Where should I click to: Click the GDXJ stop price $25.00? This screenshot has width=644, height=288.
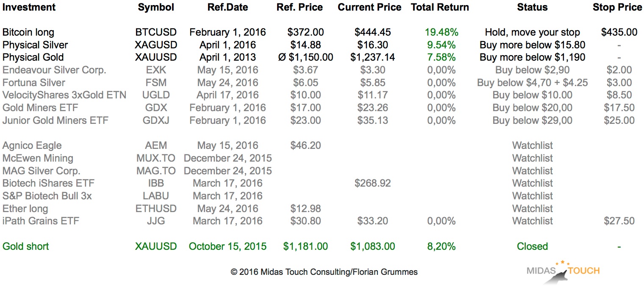tap(619, 120)
